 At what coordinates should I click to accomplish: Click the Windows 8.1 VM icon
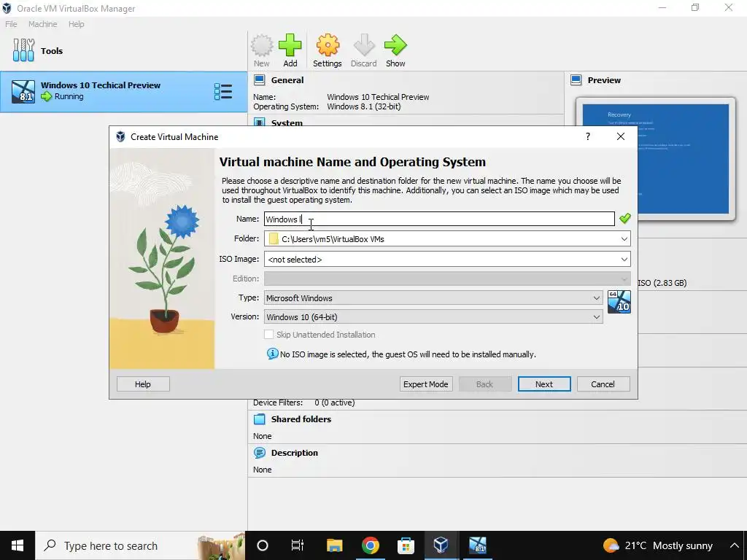pyautogui.click(x=23, y=92)
